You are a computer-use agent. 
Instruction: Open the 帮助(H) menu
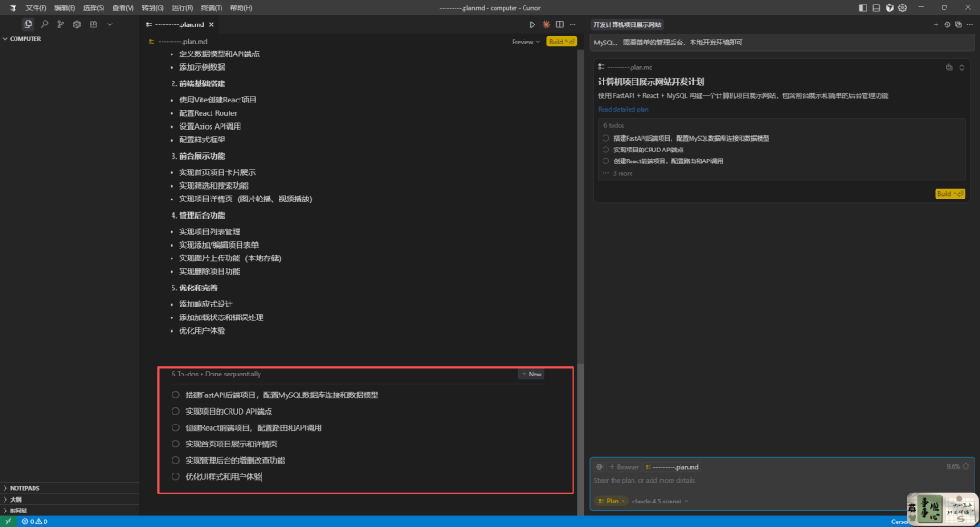point(241,7)
